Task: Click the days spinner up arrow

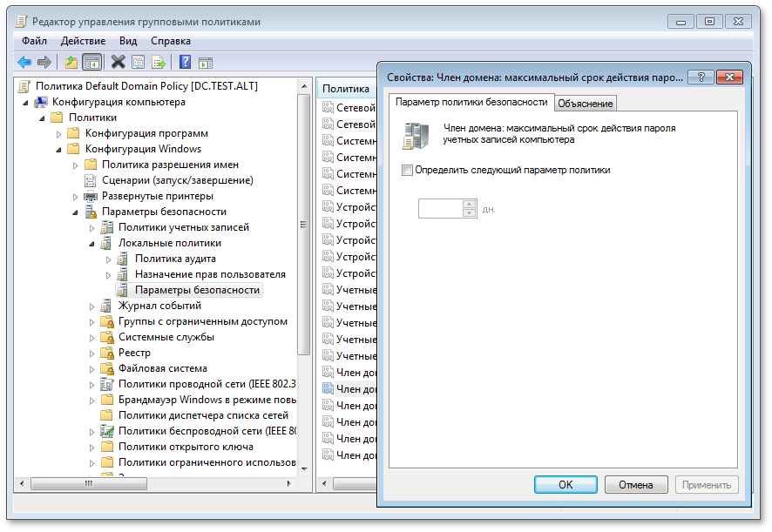Action: coord(471,205)
